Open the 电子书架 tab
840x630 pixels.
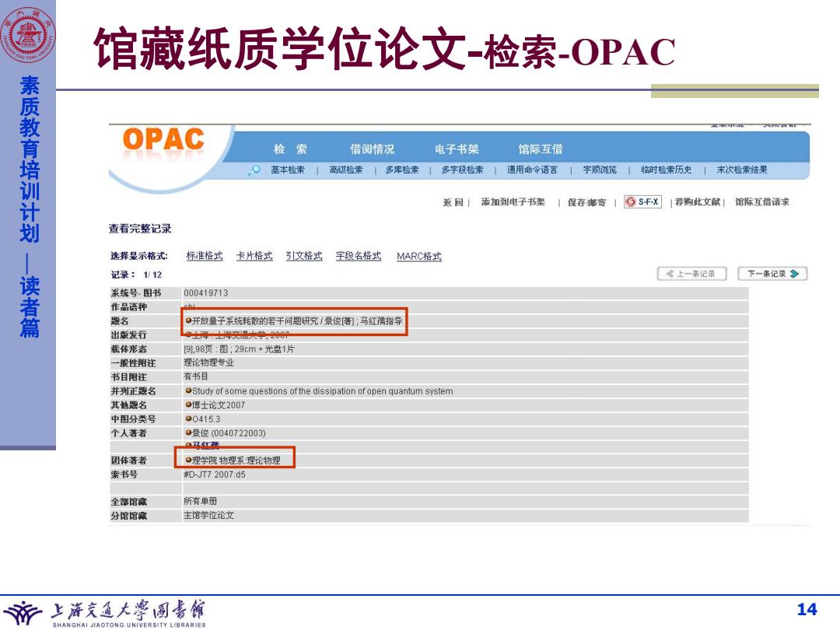click(x=457, y=149)
